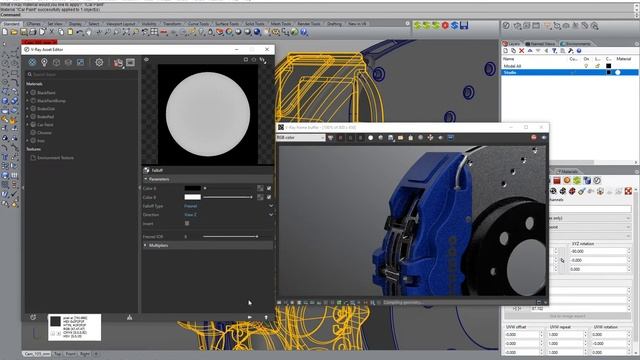The image size is (640, 360).
Task: Open Falloff Type dropdown
Action: (228, 206)
